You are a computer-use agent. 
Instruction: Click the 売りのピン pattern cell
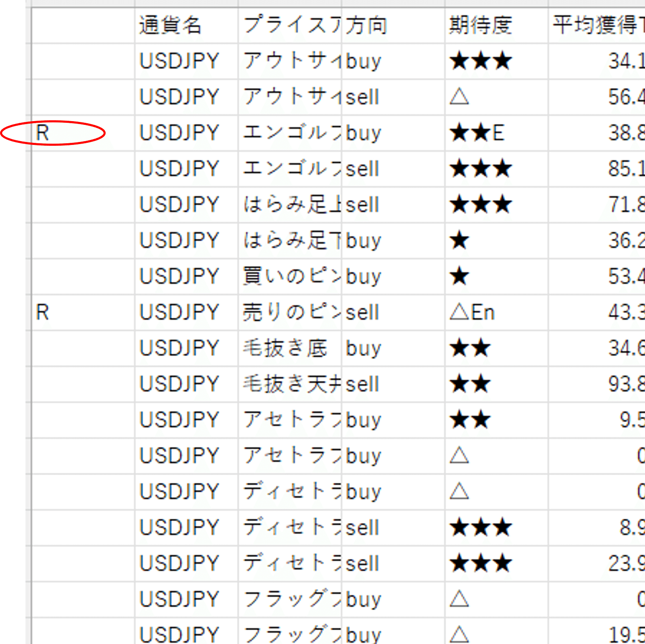[x=289, y=312]
